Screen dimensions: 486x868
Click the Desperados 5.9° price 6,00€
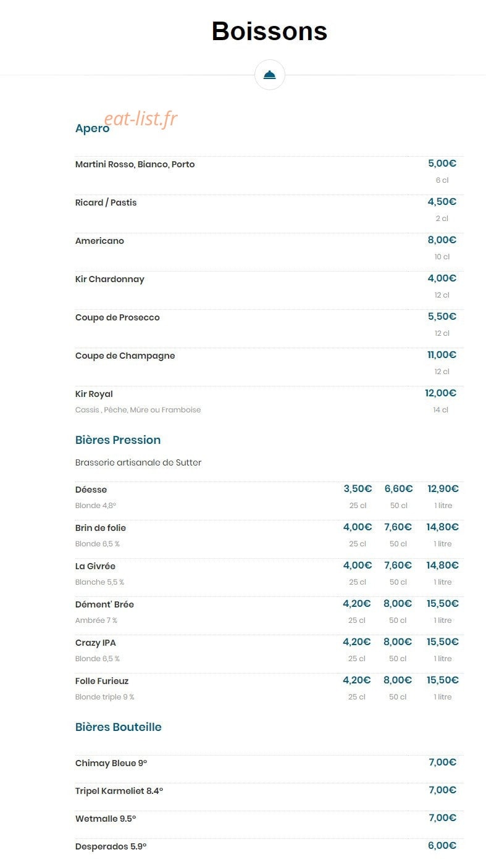pos(442,846)
